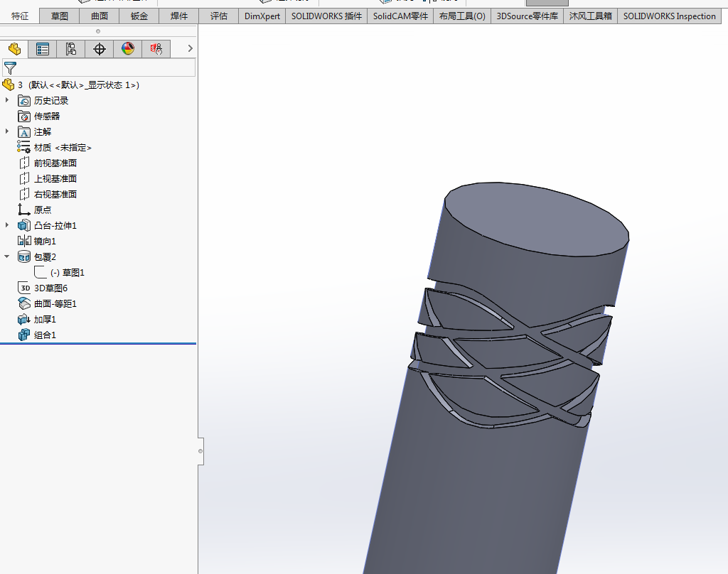Open the DimXpertManager crosshair tab
The width and height of the screenshot is (728, 574).
click(100, 49)
